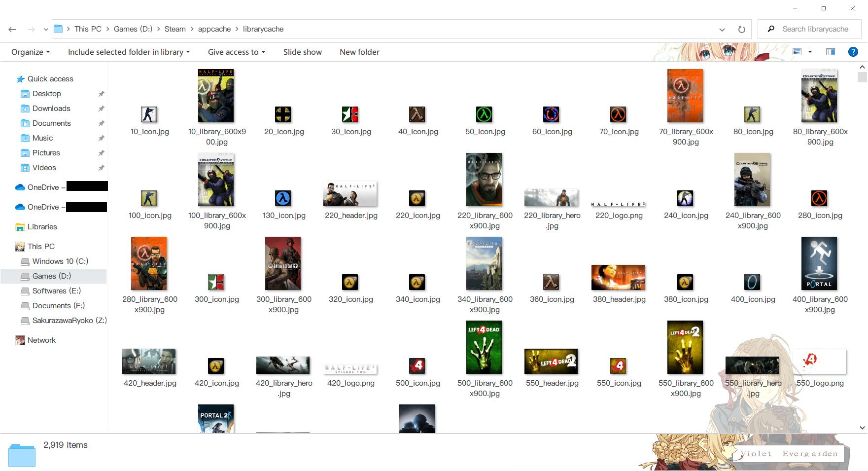Open Quick access in the sidebar
The image size is (868, 471).
50,79
